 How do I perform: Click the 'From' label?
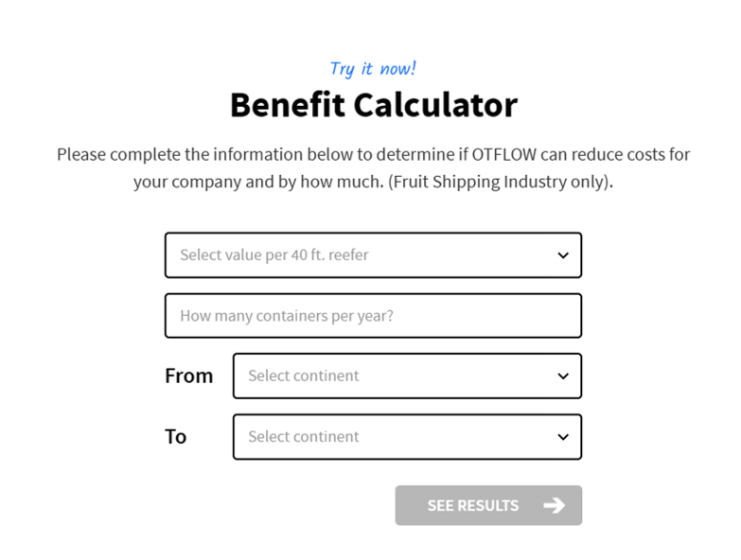[188, 376]
